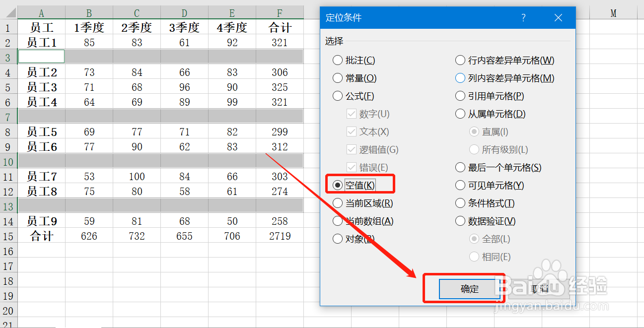Select the 当前区域(R) radio button
Viewport: 644px width, 328px height.
pyautogui.click(x=338, y=203)
